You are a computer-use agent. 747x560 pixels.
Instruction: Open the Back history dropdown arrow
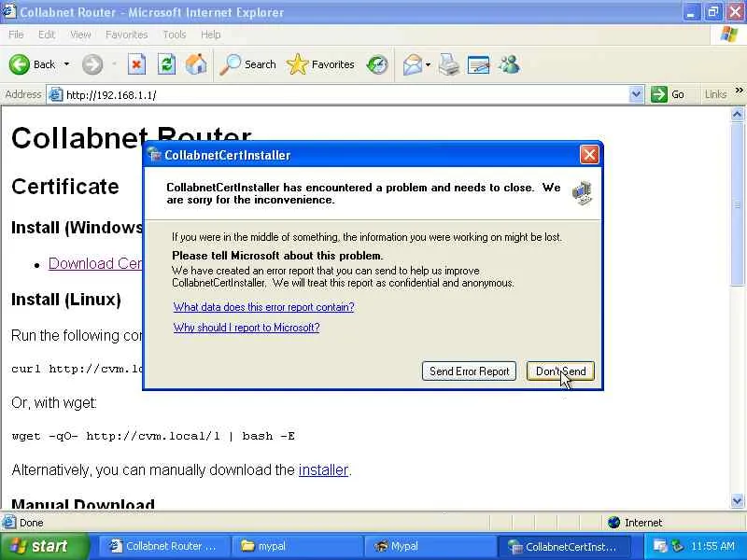[66, 64]
